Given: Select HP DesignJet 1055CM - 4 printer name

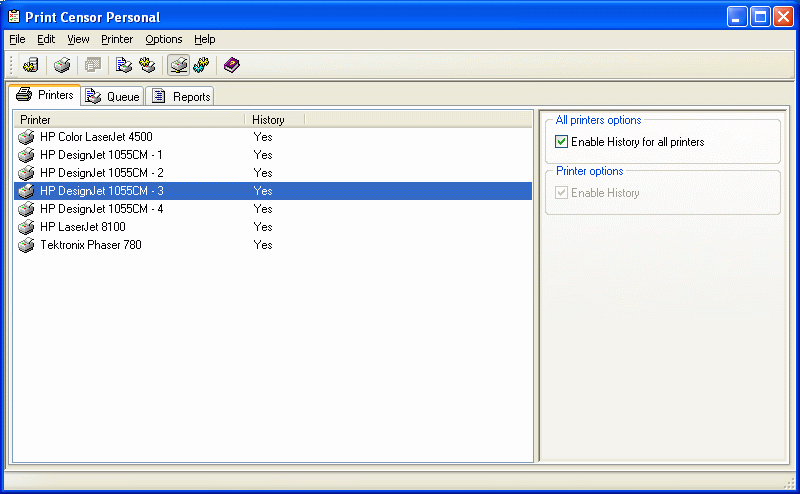Looking at the screenshot, I should click(x=102, y=209).
